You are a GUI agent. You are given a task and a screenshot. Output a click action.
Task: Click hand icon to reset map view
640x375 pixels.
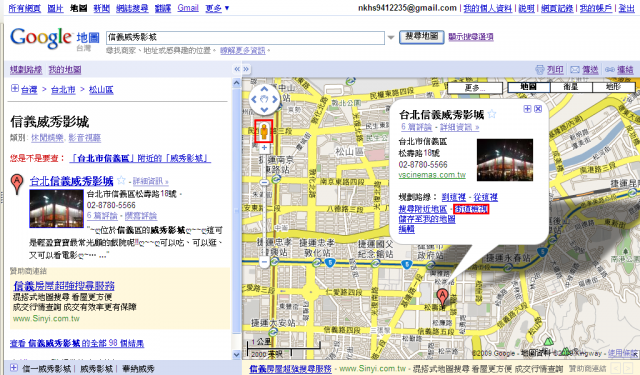[264, 99]
